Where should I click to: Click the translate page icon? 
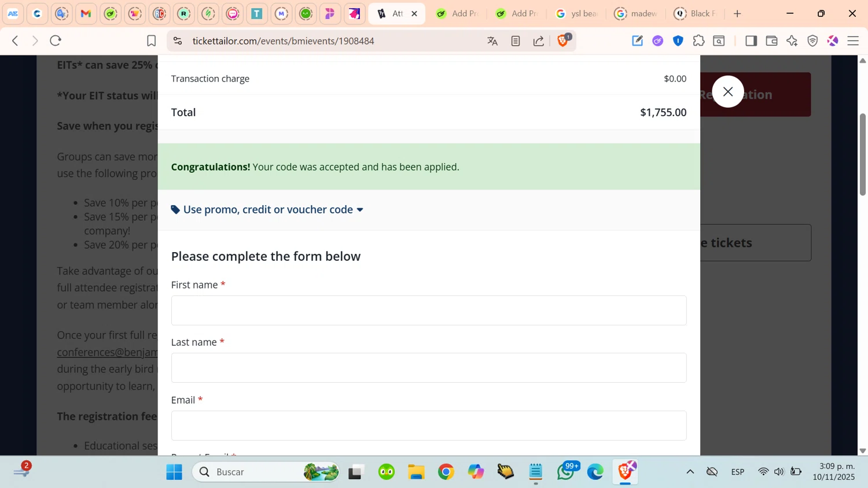(492, 41)
